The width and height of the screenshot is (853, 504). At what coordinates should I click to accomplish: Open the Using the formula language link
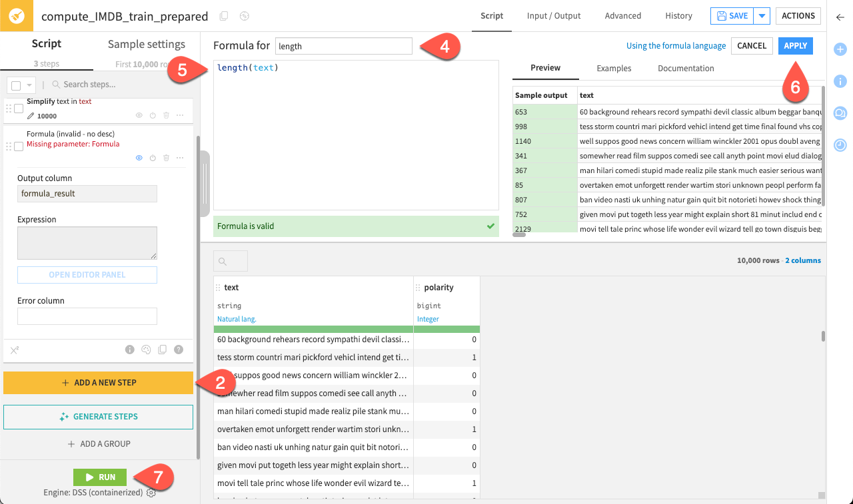tap(676, 45)
